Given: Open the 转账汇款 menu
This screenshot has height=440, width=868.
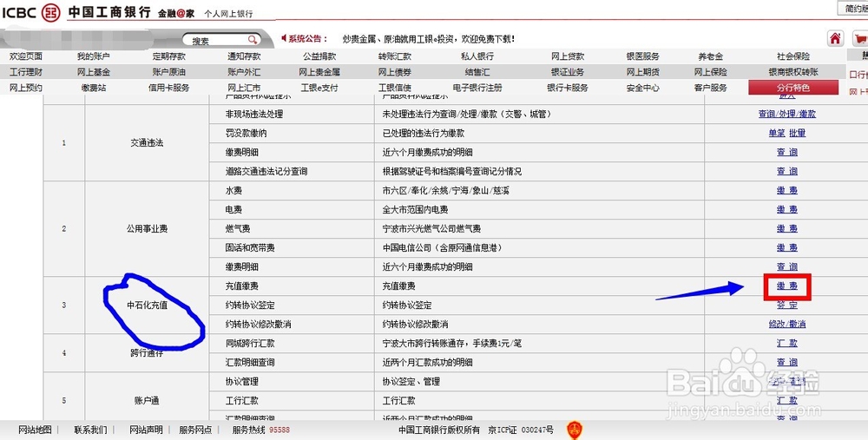Looking at the screenshot, I should pos(395,56).
